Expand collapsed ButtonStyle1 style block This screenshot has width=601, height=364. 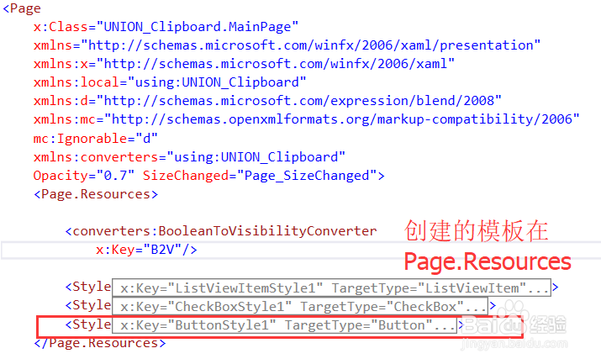tap(284, 325)
